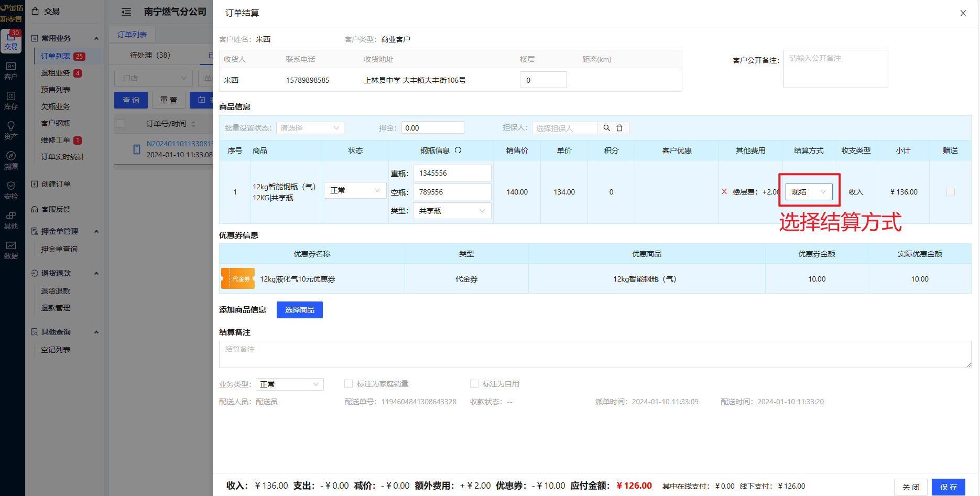
Task: Switch to the 订单列表 page tab
Action: pyautogui.click(x=132, y=35)
